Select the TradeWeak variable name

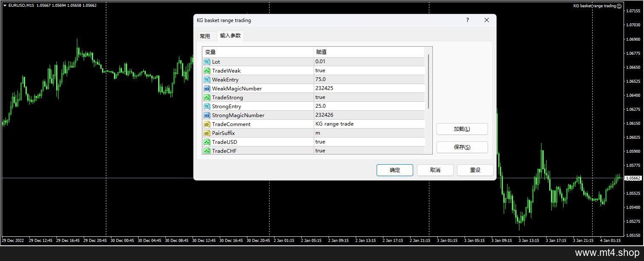click(x=226, y=71)
